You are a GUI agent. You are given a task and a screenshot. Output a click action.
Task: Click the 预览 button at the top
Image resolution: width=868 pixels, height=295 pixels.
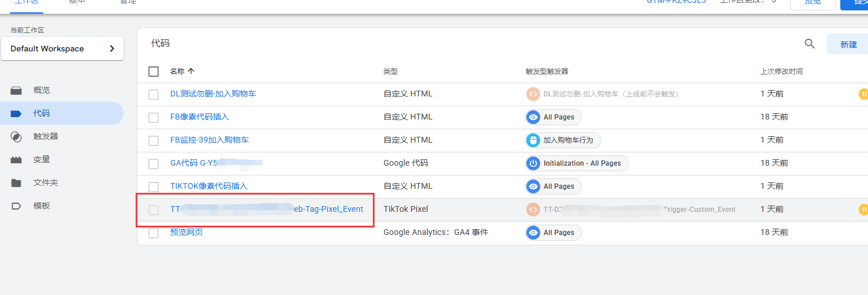812,2
